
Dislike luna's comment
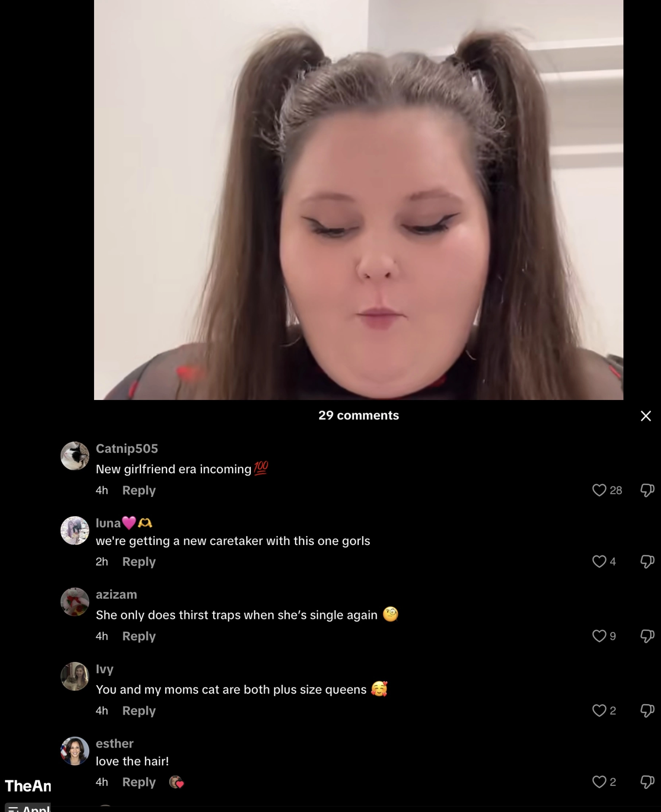[647, 561]
